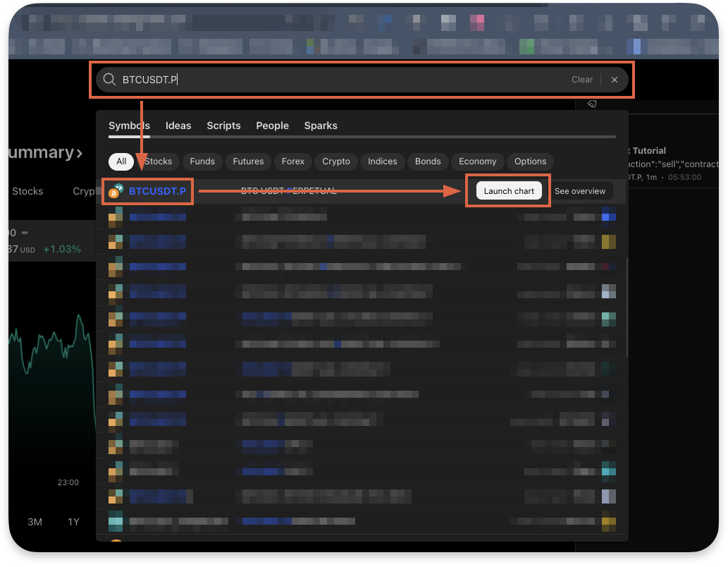Filter results by Futures
728x567 pixels.
point(248,161)
